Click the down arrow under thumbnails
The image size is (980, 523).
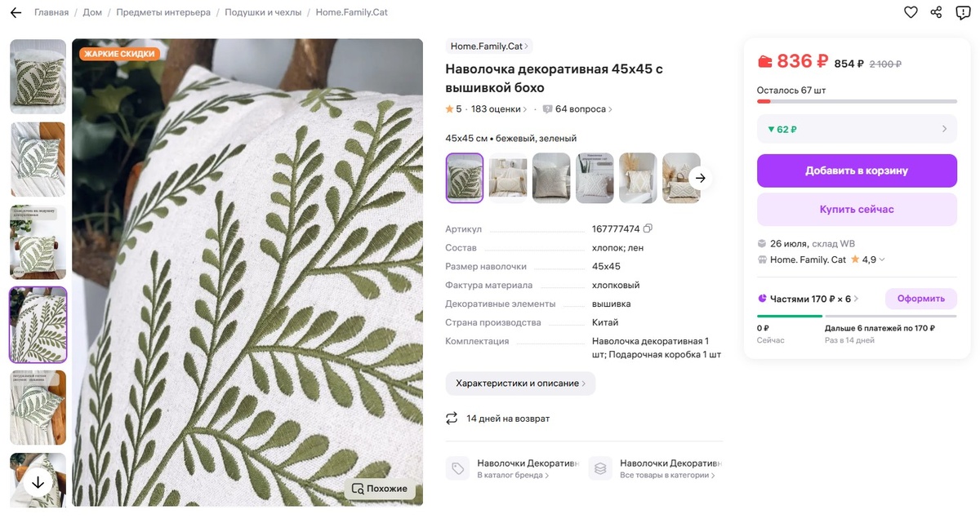pyautogui.click(x=38, y=482)
